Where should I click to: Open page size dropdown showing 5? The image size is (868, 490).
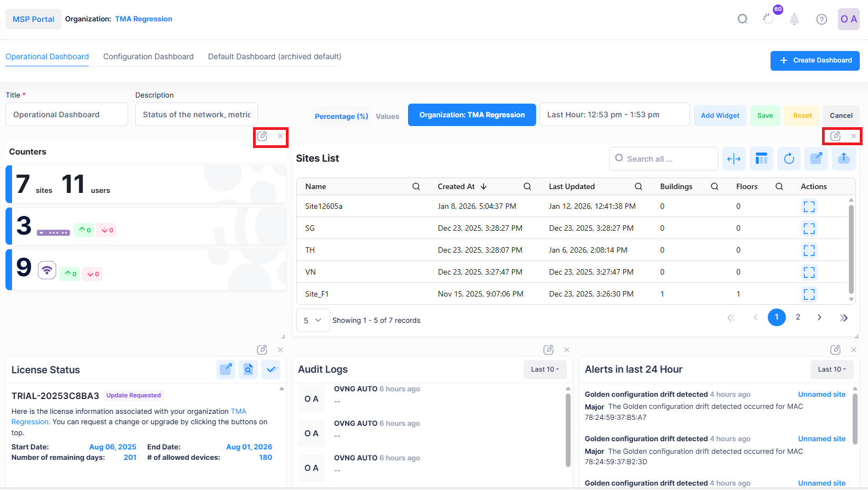pos(313,321)
